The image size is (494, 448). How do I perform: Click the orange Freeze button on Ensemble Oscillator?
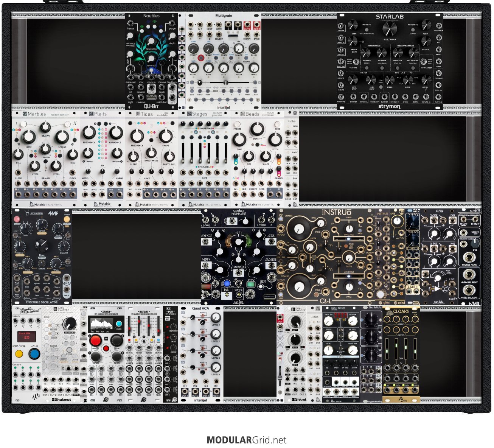tap(67, 220)
